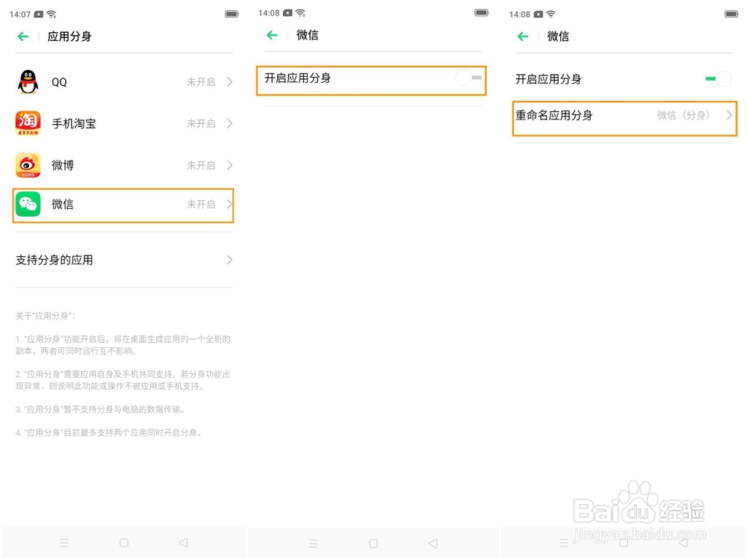Tap the back arrow on the middle 微信 screen
The height and width of the screenshot is (560, 747).
272,34
